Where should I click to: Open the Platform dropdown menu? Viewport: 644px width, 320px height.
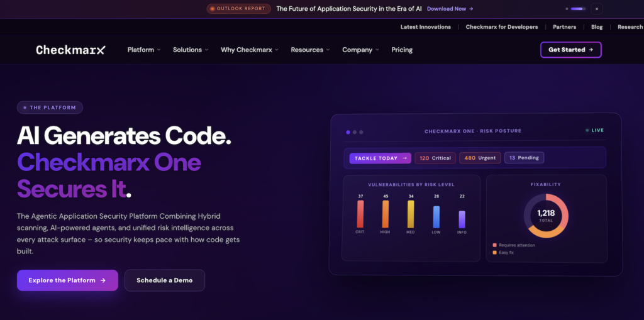coord(144,50)
